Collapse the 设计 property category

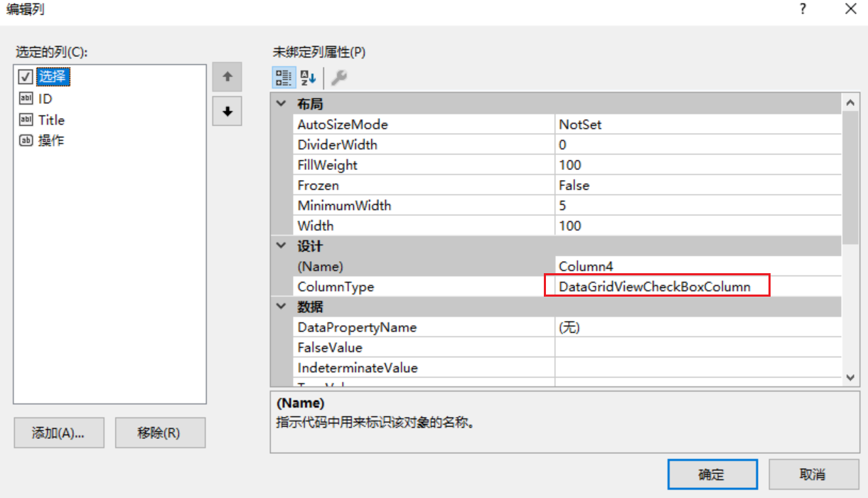[x=281, y=246]
